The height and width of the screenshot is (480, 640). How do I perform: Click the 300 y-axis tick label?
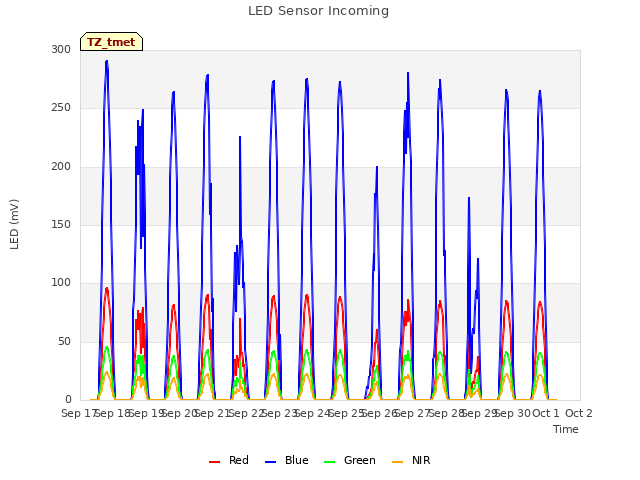pos(61,49)
